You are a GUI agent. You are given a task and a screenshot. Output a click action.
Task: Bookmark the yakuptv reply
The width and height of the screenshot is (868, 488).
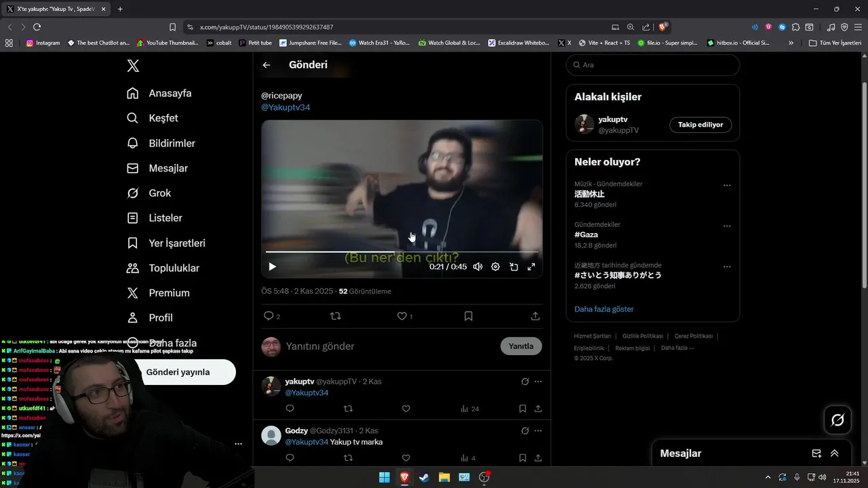click(522, 409)
